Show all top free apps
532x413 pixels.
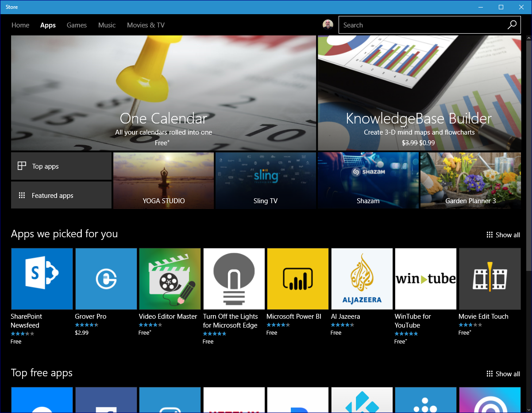503,374
